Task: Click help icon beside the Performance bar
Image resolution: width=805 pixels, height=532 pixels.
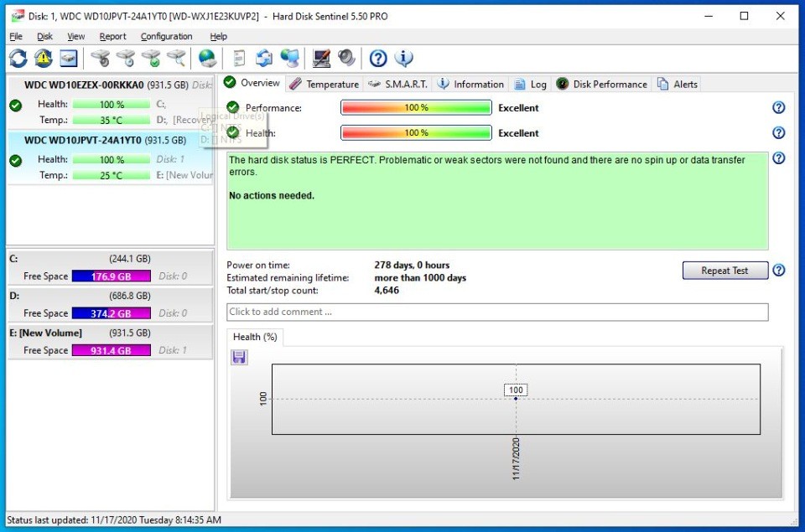Action: click(778, 108)
